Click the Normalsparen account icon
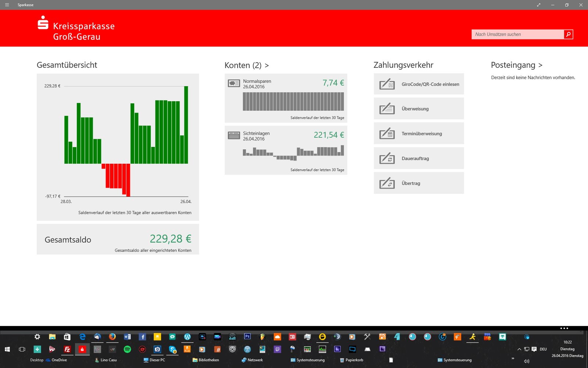588x368 pixels. 234,83
